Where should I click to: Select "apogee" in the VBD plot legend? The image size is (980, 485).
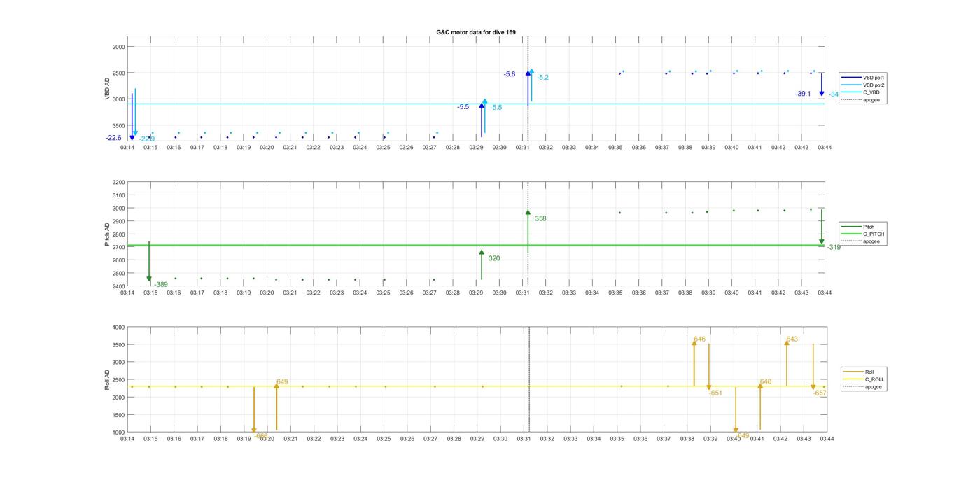861,100
